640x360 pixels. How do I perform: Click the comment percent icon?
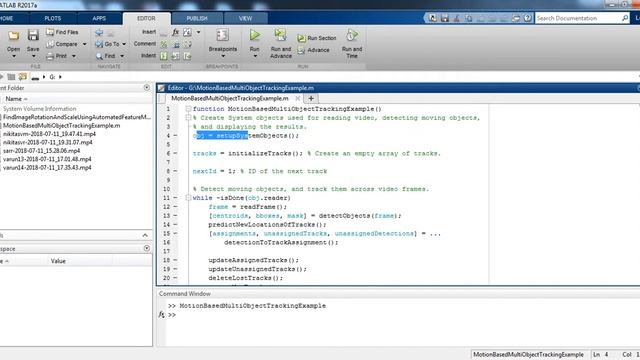coord(164,44)
